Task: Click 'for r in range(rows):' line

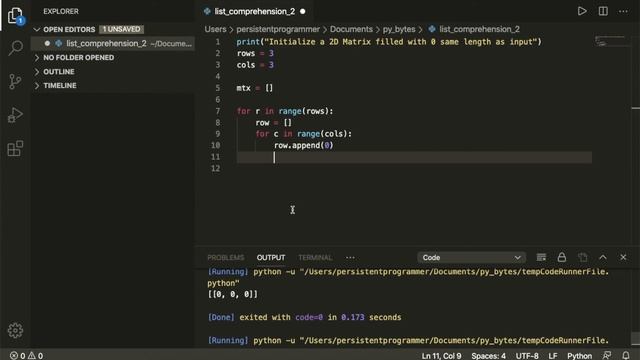Action: [x=285, y=111]
